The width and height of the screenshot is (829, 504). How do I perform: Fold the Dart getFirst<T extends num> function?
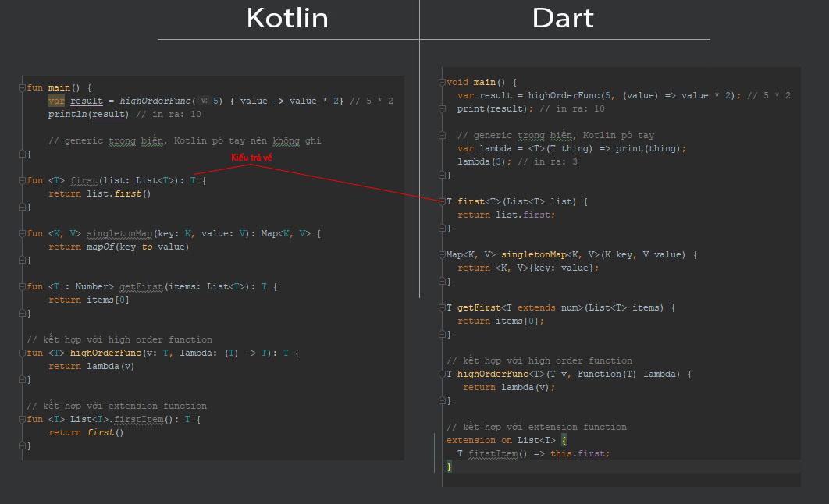(442, 307)
